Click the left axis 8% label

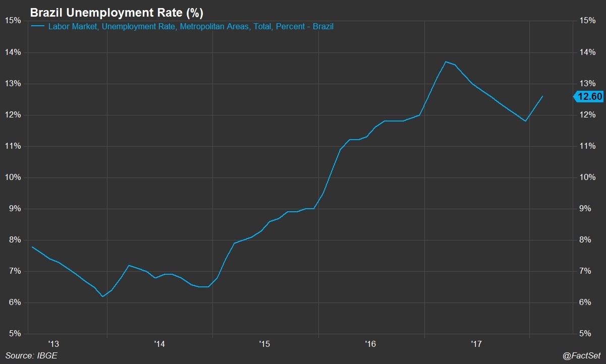(x=15, y=240)
